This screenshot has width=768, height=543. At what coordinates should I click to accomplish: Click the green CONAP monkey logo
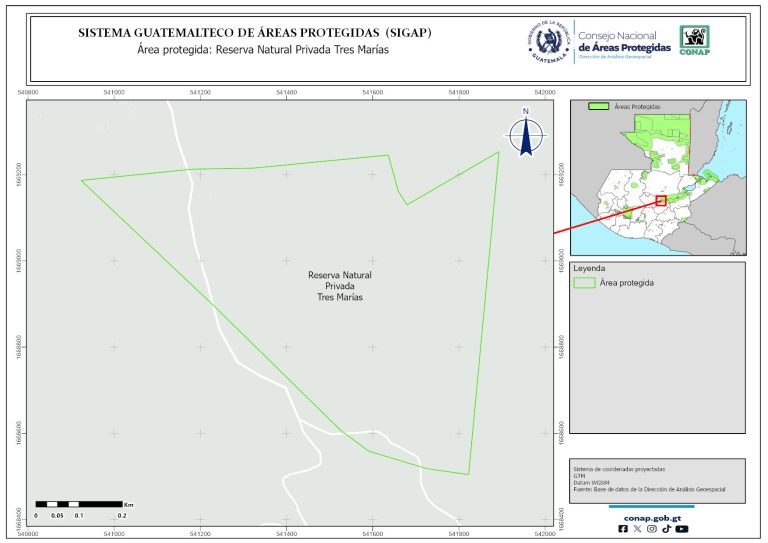point(696,40)
